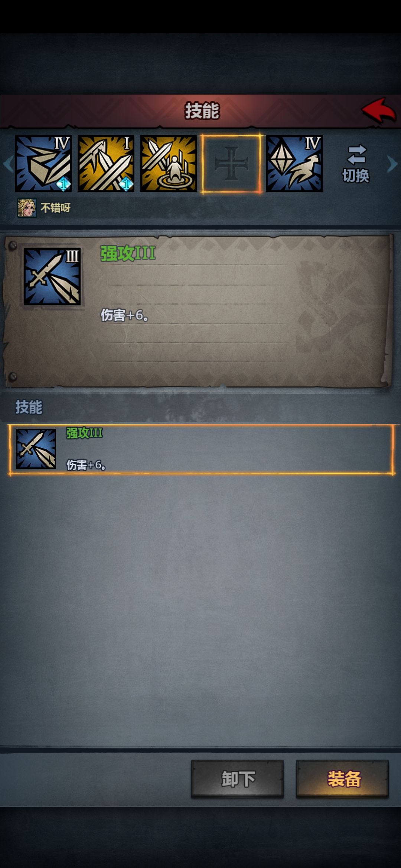Select the first blue level IV skill slot

click(x=43, y=164)
